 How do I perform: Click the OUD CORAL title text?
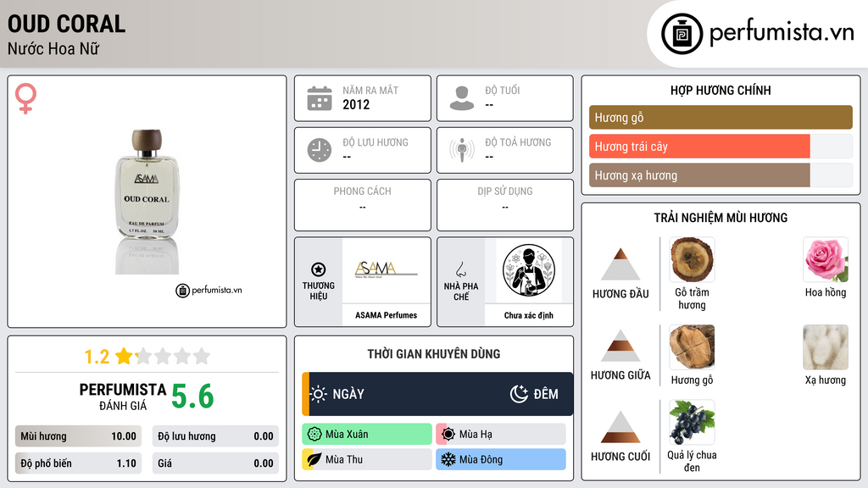click(x=66, y=24)
